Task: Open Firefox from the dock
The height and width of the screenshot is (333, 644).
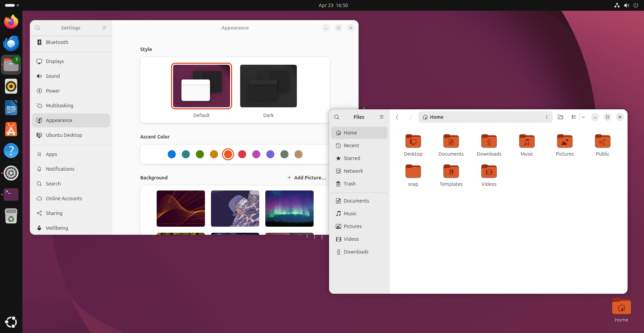Action: (11, 22)
